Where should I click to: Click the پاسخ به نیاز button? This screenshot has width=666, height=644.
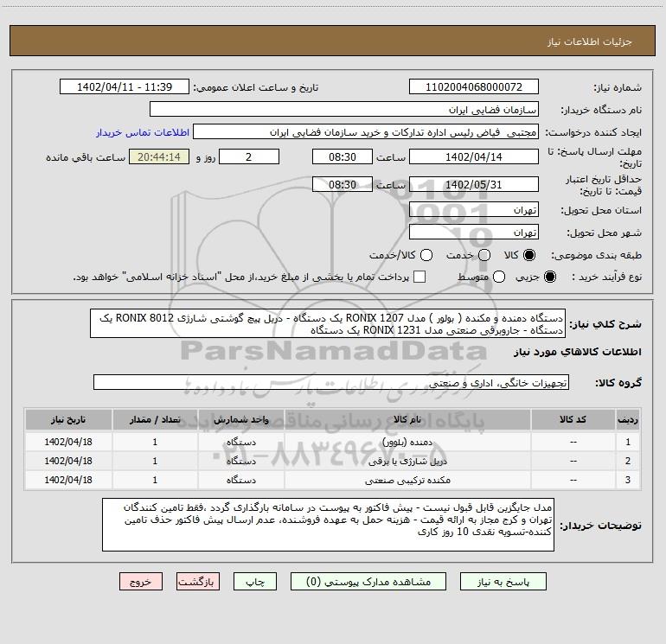[503, 582]
